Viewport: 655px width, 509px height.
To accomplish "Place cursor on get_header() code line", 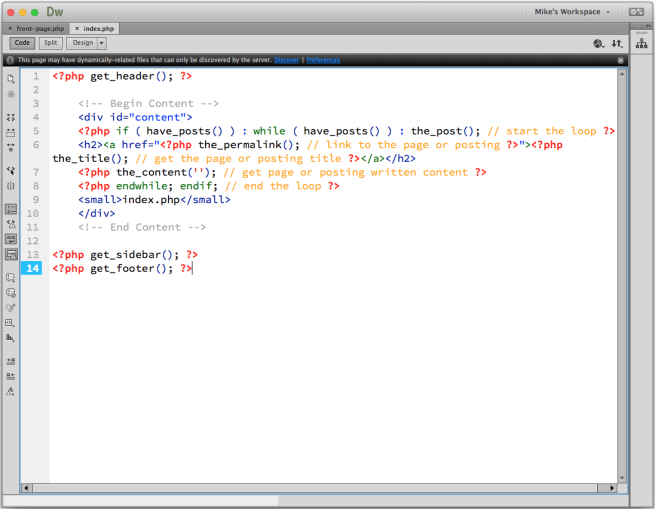I will click(x=122, y=76).
